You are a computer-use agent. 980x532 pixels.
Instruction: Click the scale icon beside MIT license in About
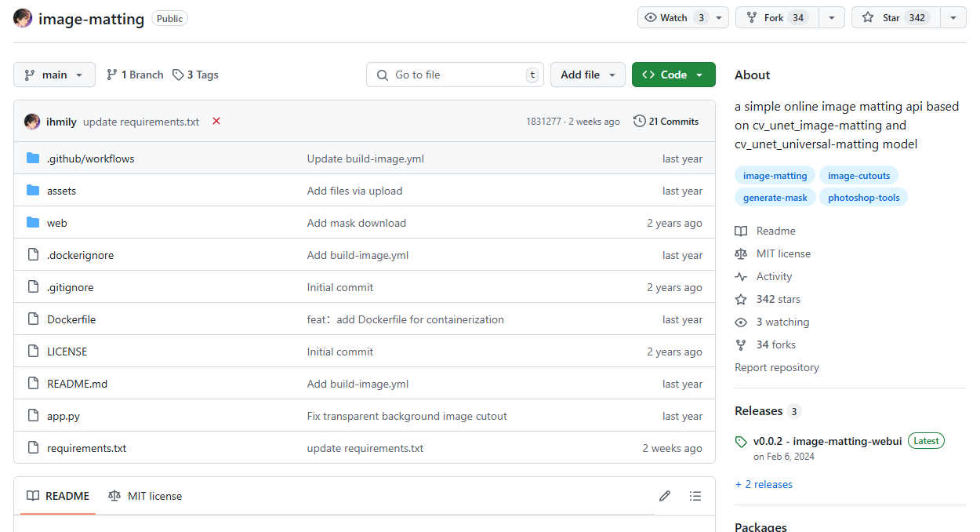point(741,253)
